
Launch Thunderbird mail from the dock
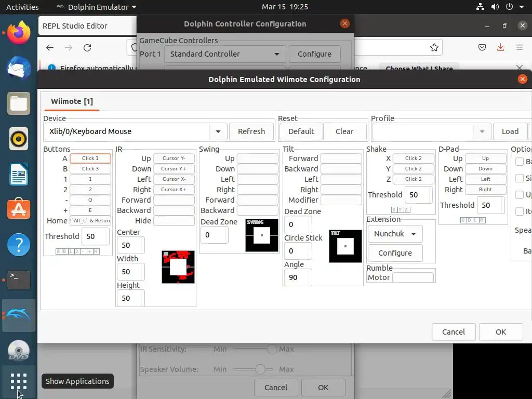[x=19, y=68]
